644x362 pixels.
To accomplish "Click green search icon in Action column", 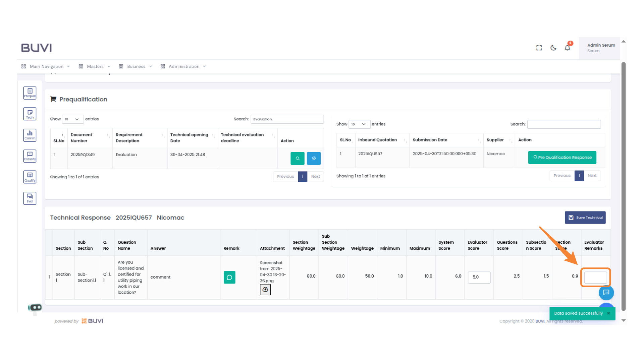I will point(297,158).
